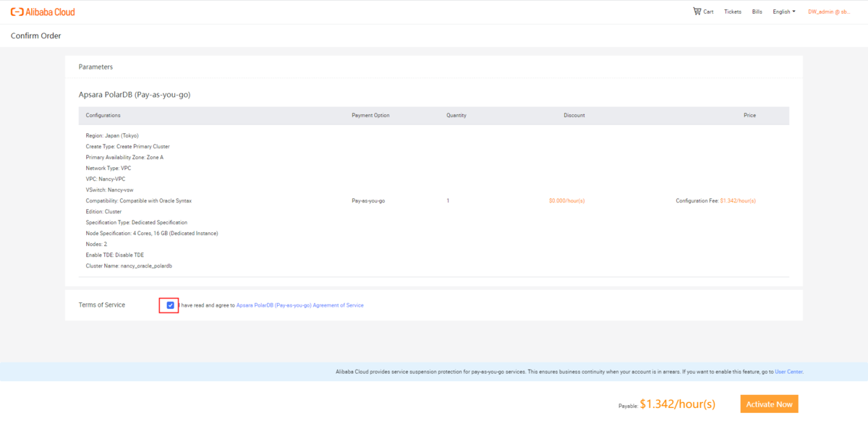Select the Confirm Order page title
868x426 pixels.
pos(36,36)
